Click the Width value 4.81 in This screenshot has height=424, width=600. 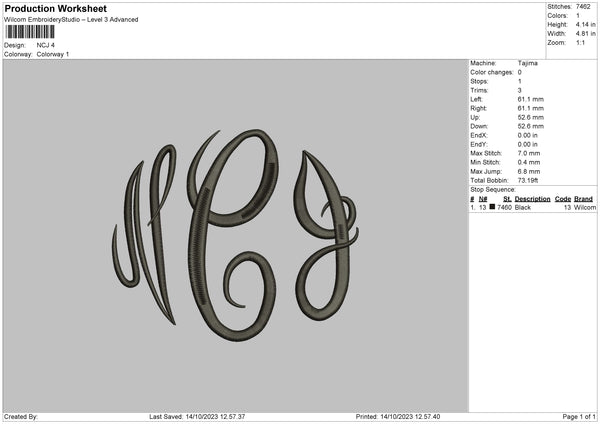pos(585,34)
